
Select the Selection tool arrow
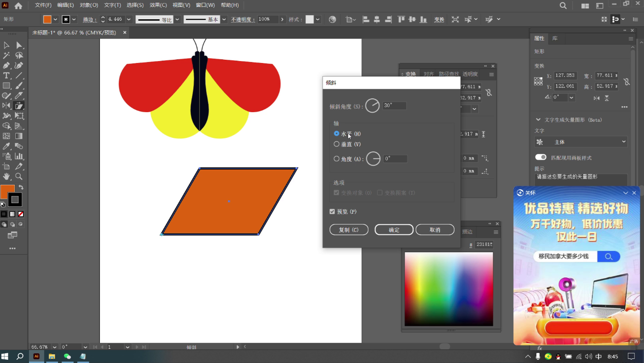coord(6,45)
